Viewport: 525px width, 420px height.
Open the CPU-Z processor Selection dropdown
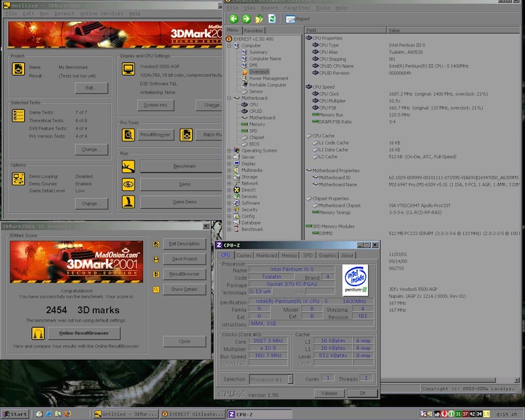click(290, 379)
